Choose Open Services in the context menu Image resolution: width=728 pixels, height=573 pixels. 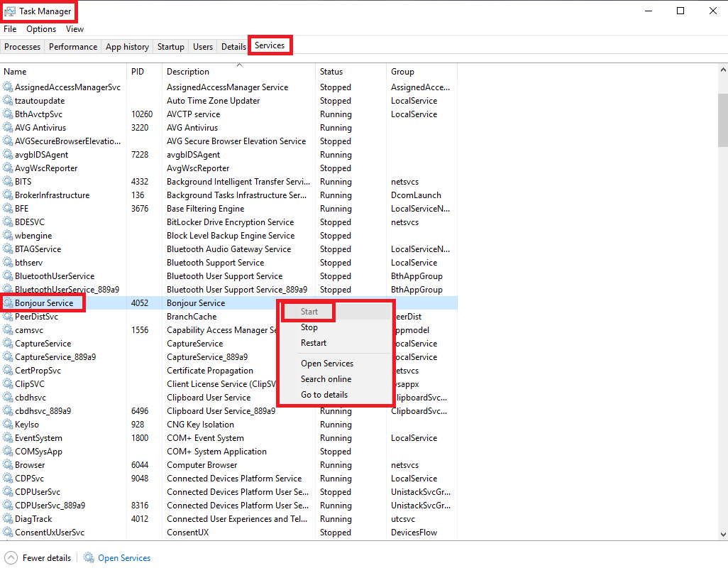pos(327,364)
